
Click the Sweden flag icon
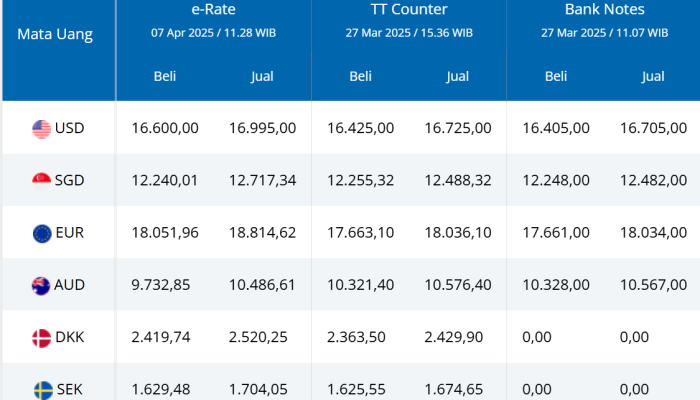pyautogui.click(x=41, y=389)
